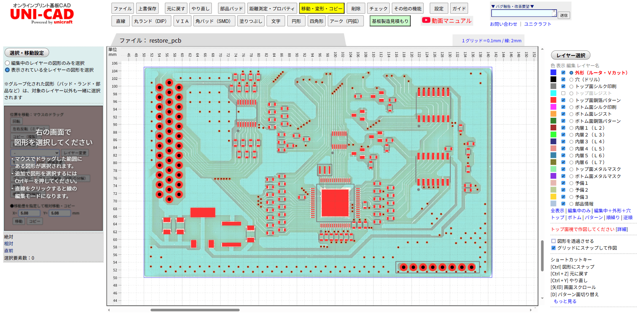Click the bug report text input field
The height and width of the screenshot is (313, 644).
click(x=522, y=13)
